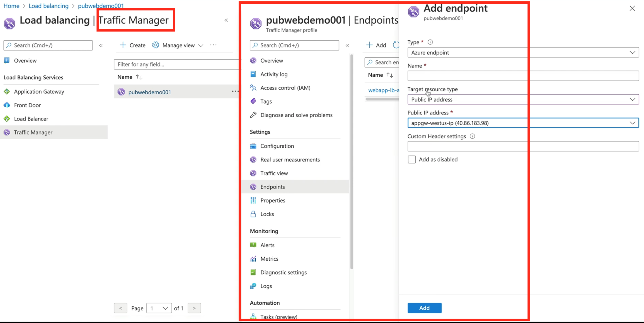Show Type info tooltip icon
Image resolution: width=644 pixels, height=323 pixels.
430,42
